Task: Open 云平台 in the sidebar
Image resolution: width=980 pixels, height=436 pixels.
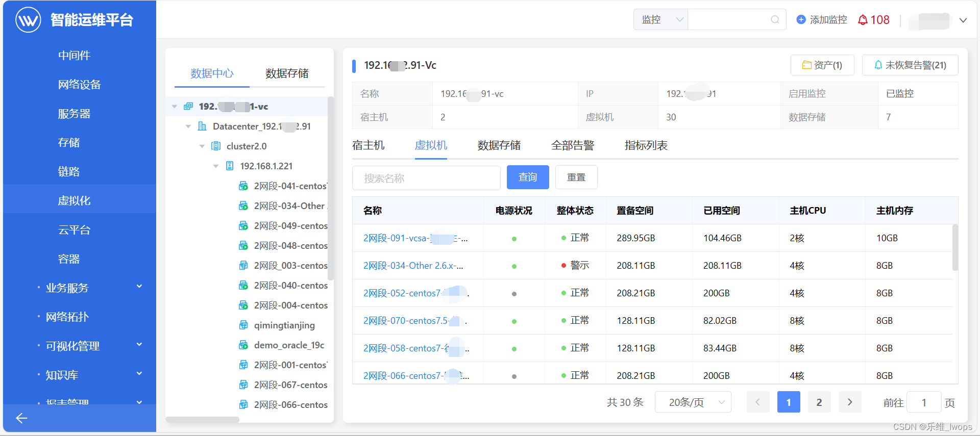Action: pos(74,229)
